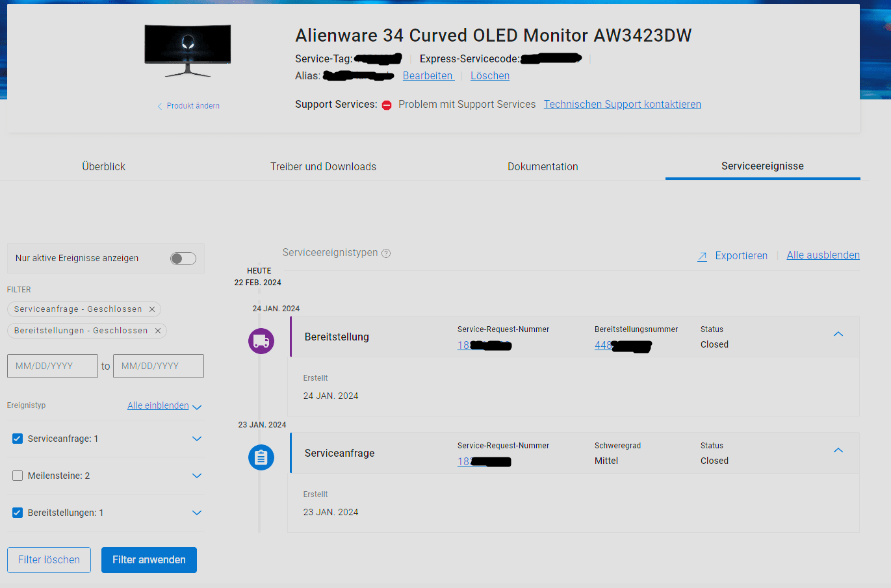Switch to the Überblick tab
Image resolution: width=891 pixels, height=588 pixels.
104,166
